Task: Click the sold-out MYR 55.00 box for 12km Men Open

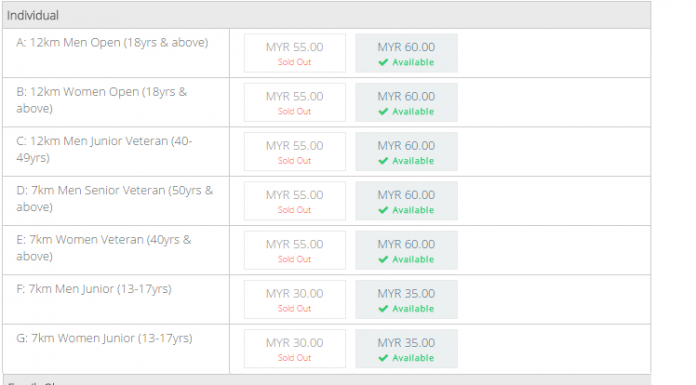Action: 295,53
